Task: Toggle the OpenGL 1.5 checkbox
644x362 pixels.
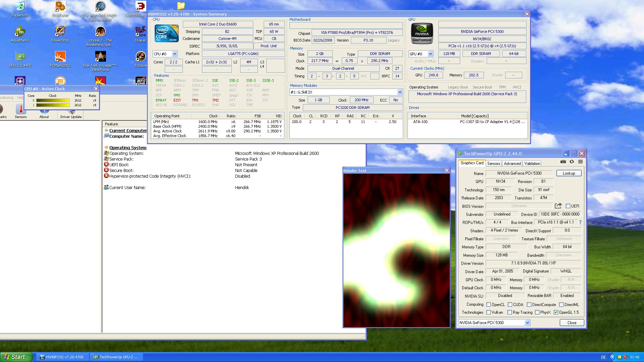Action: coord(556,312)
